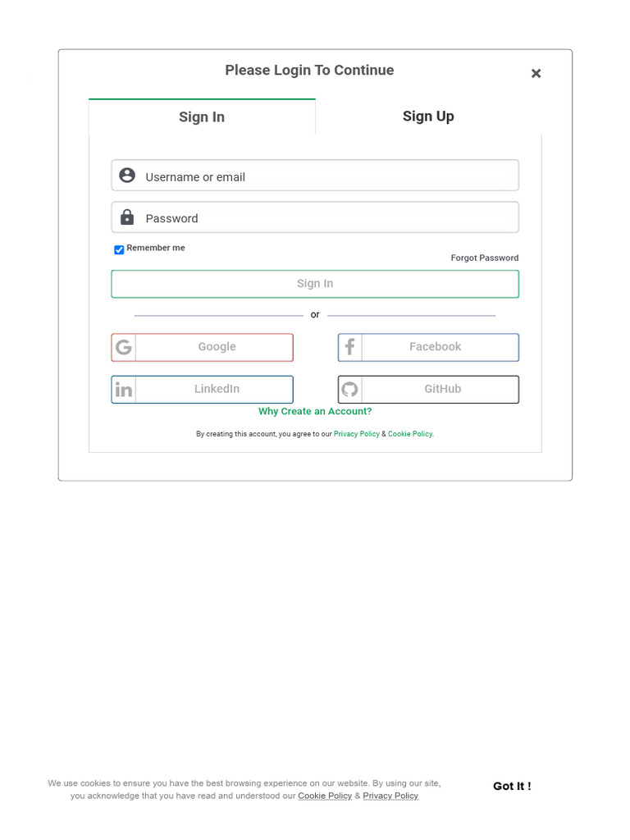Image resolution: width=630 pixels, height=840 pixels.
Task: Click the padlock icon
Action: 127,217
